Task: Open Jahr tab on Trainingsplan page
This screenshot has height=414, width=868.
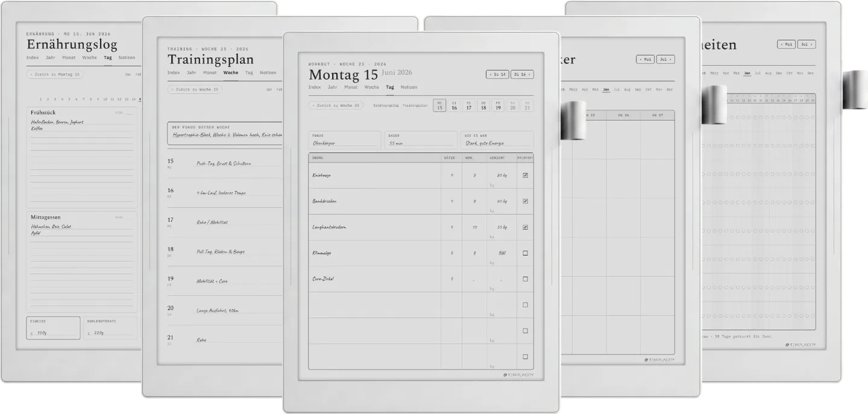Action: [x=191, y=72]
